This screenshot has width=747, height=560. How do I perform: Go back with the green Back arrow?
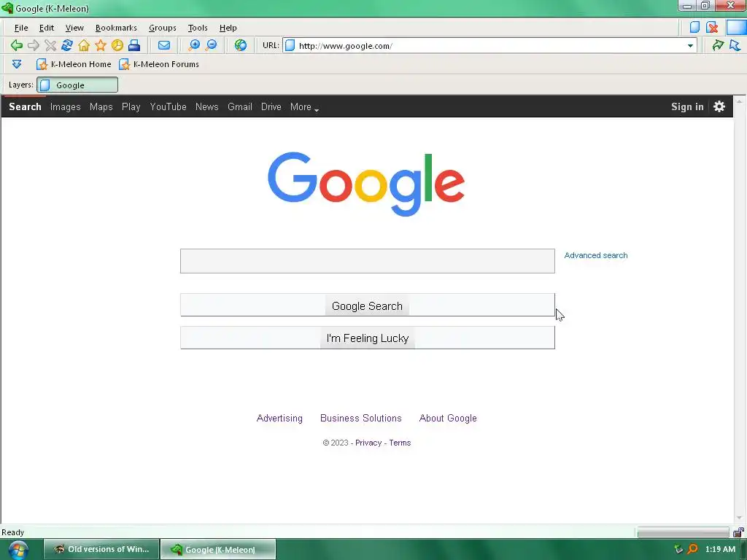pos(17,45)
